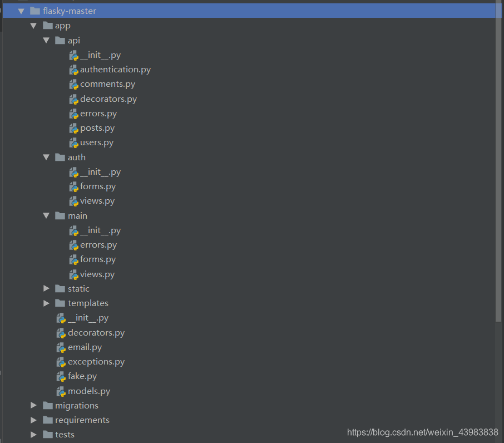Click Python icon of posts.py

point(74,128)
